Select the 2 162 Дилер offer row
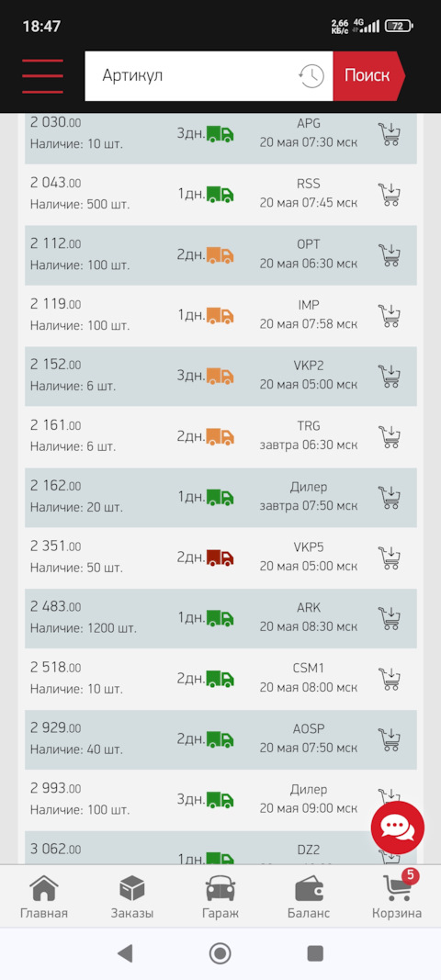Viewport: 441px width, 980px height. 220,497
